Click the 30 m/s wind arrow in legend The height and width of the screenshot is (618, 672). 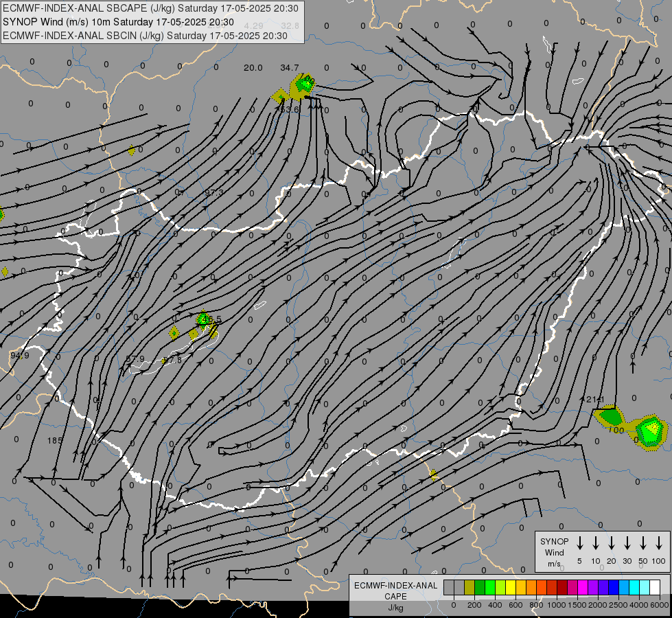[x=627, y=543]
